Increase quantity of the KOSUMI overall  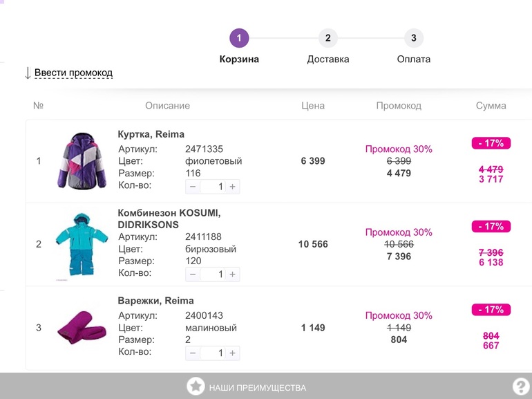coord(233,275)
